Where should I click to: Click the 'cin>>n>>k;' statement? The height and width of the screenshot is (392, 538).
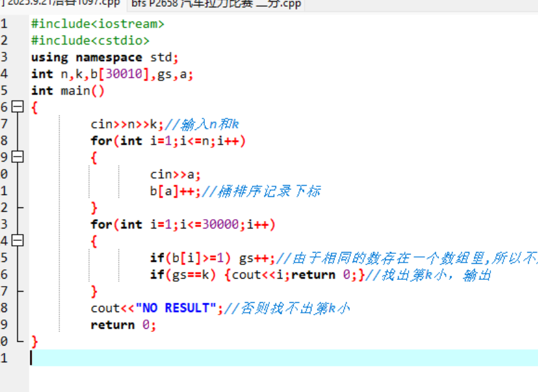tap(127, 124)
